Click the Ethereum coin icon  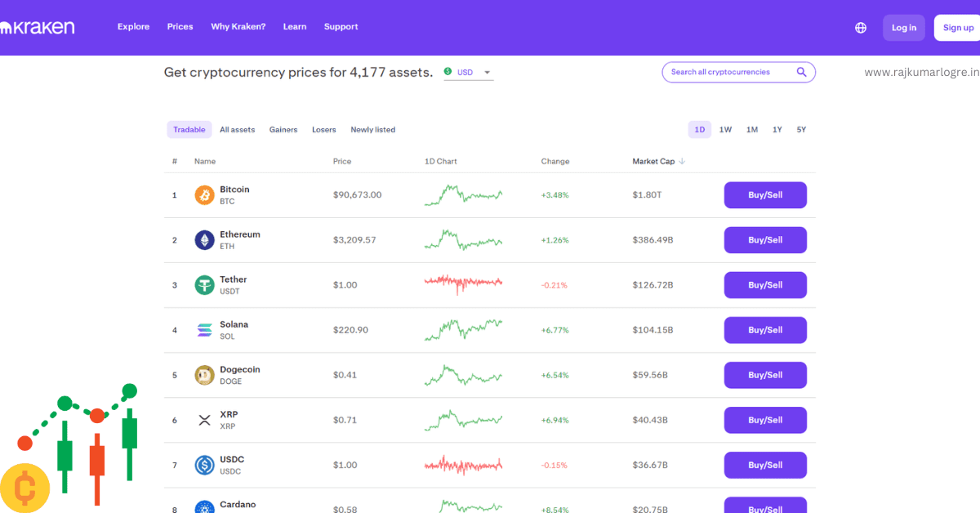coord(204,240)
